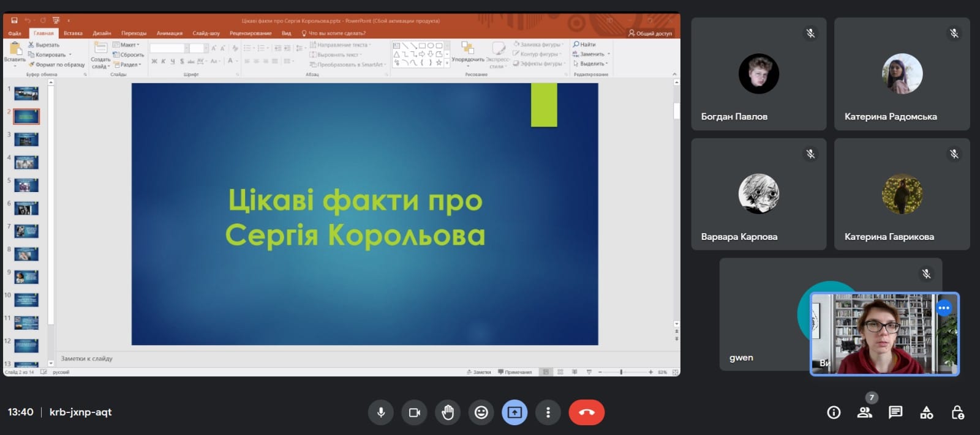Viewport: 980px width, 435px height.
Task: Open options on self-view video tile
Action: click(x=944, y=308)
